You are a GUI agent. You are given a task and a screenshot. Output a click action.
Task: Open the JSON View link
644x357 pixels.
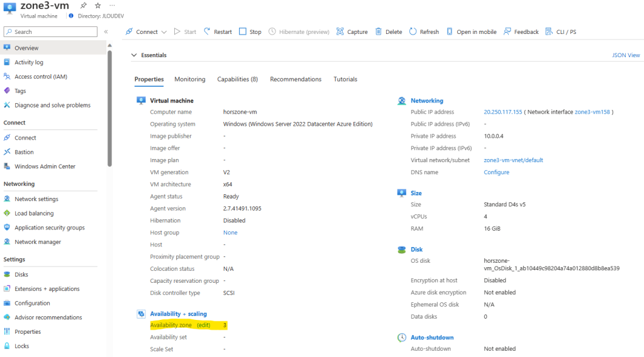click(626, 55)
